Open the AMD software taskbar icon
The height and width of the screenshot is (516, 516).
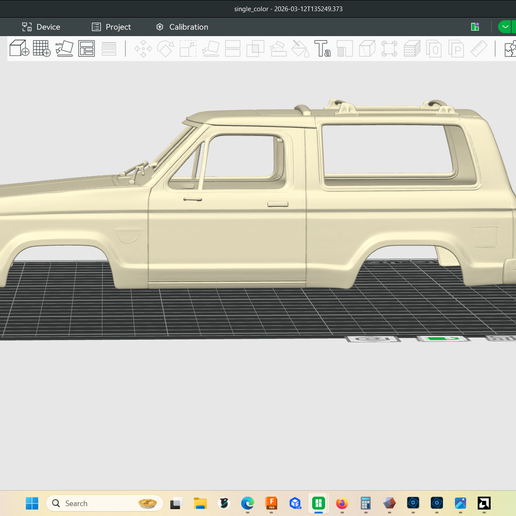tap(484, 503)
